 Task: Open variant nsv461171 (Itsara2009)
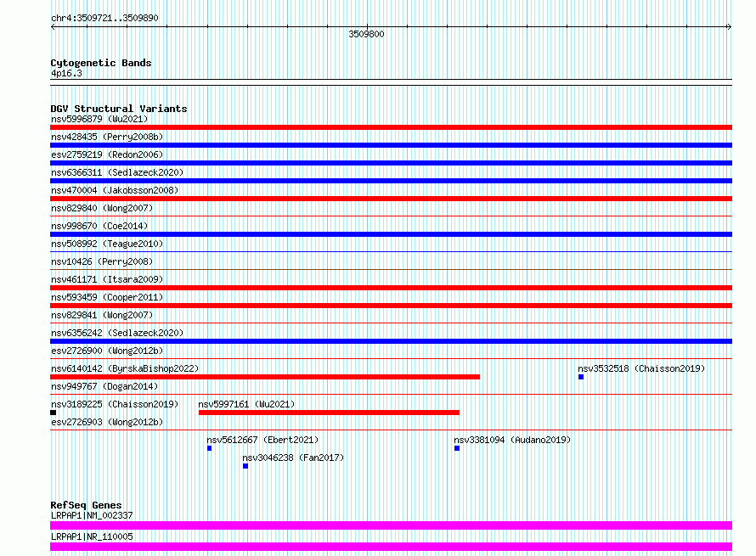point(107,279)
